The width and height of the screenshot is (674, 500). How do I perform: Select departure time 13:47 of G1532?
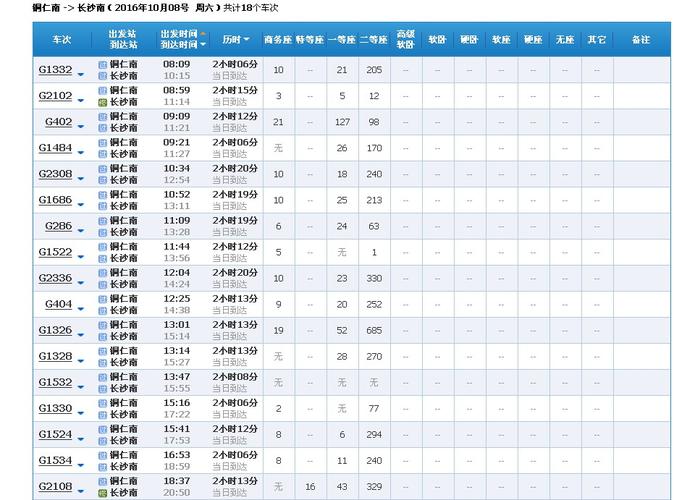pos(176,377)
